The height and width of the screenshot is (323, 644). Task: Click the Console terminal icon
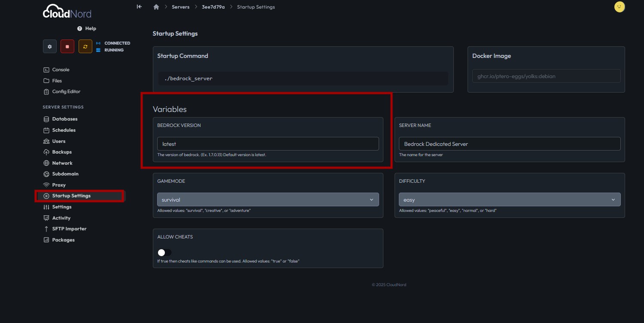point(46,69)
